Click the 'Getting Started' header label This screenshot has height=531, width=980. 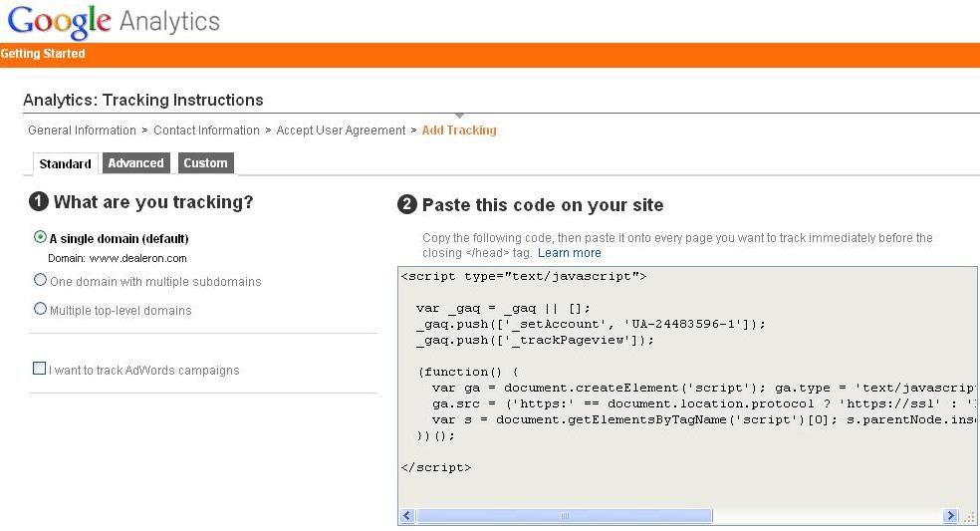(43, 54)
